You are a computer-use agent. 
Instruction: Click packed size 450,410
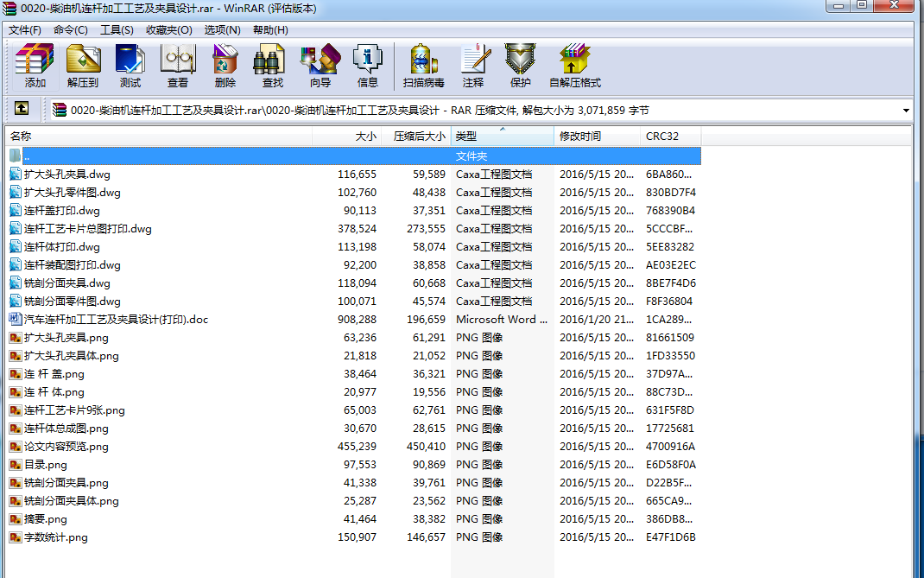426,447
